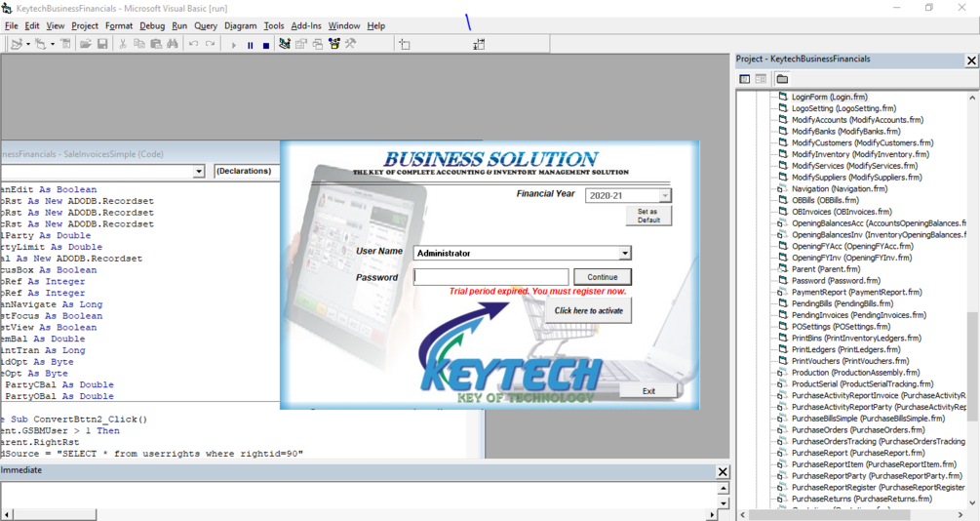Open the Object Browser toolbar icon
This screenshot has height=521, width=980.
tap(334, 44)
